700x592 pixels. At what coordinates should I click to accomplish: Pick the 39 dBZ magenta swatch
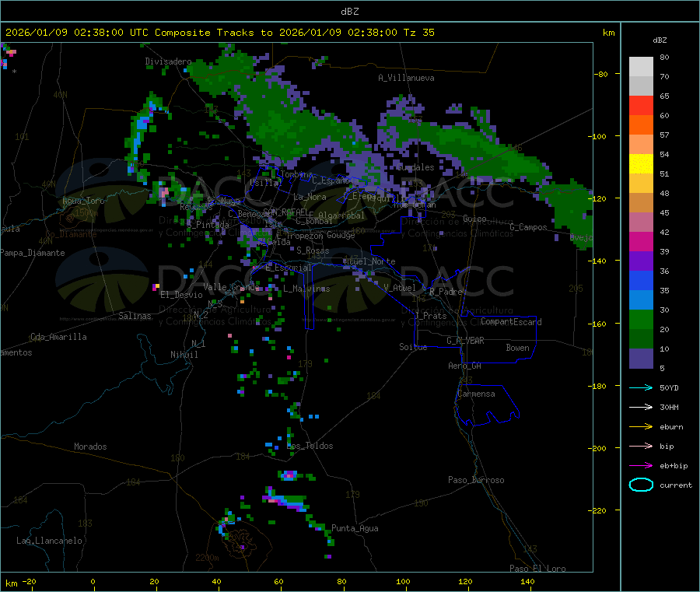click(x=641, y=241)
